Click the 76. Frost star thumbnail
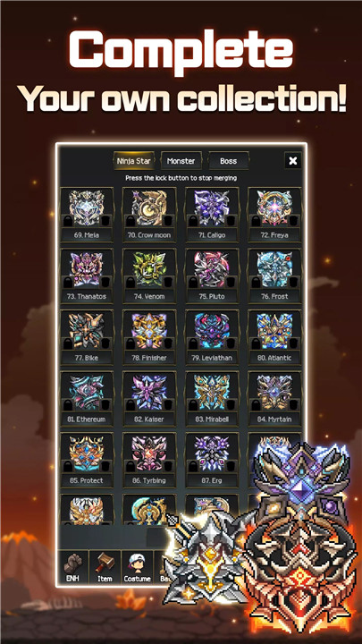 (x=274, y=269)
